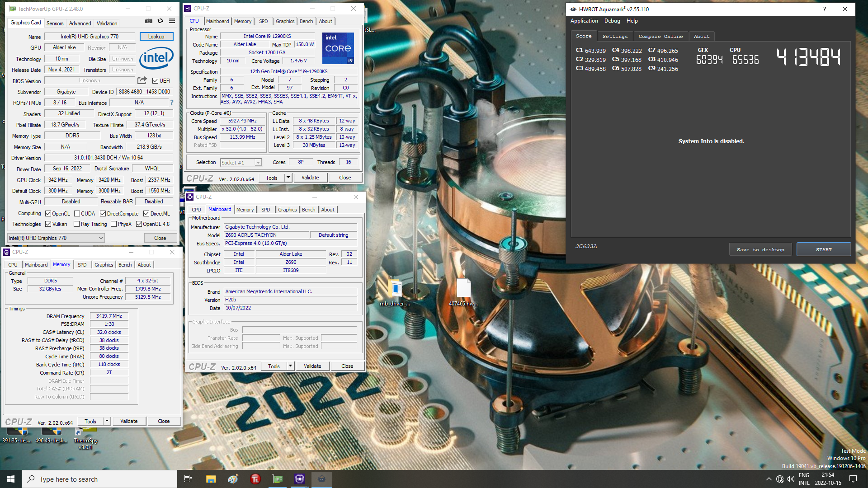Click the Lookup button in GPU-Z
This screenshot has height=488, width=868.
coord(156,37)
